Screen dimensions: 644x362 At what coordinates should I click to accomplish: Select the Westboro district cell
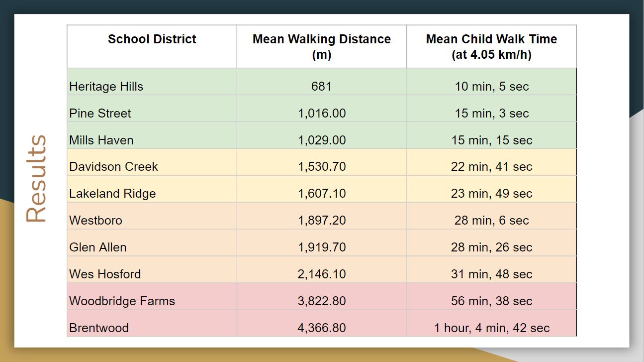tap(95, 221)
